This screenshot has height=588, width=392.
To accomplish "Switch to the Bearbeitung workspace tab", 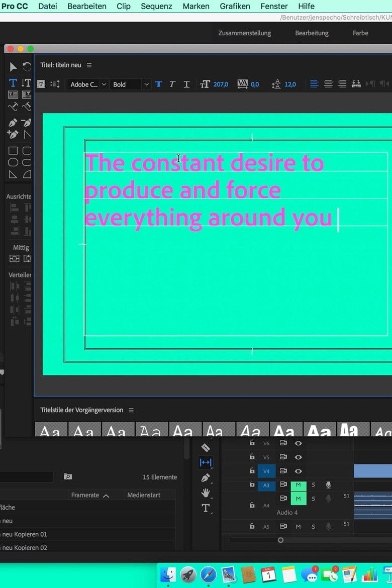I will [x=312, y=33].
